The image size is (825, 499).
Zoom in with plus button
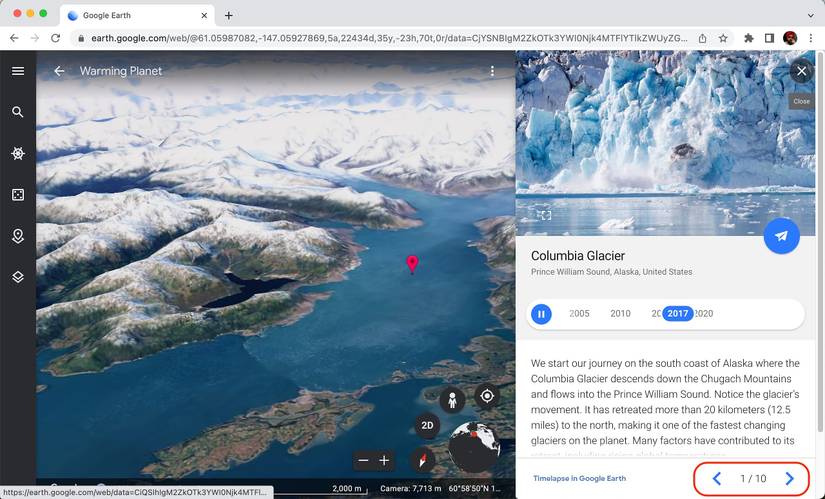tap(385, 461)
